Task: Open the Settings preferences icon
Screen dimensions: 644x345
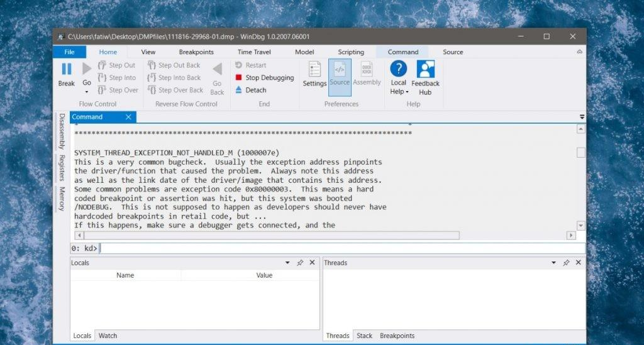Action: click(x=314, y=70)
